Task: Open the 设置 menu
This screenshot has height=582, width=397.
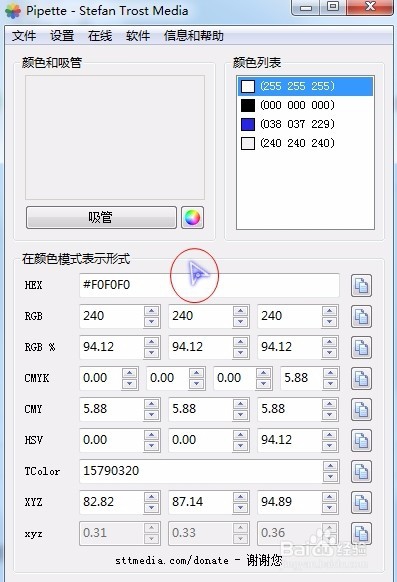Action: click(x=62, y=36)
